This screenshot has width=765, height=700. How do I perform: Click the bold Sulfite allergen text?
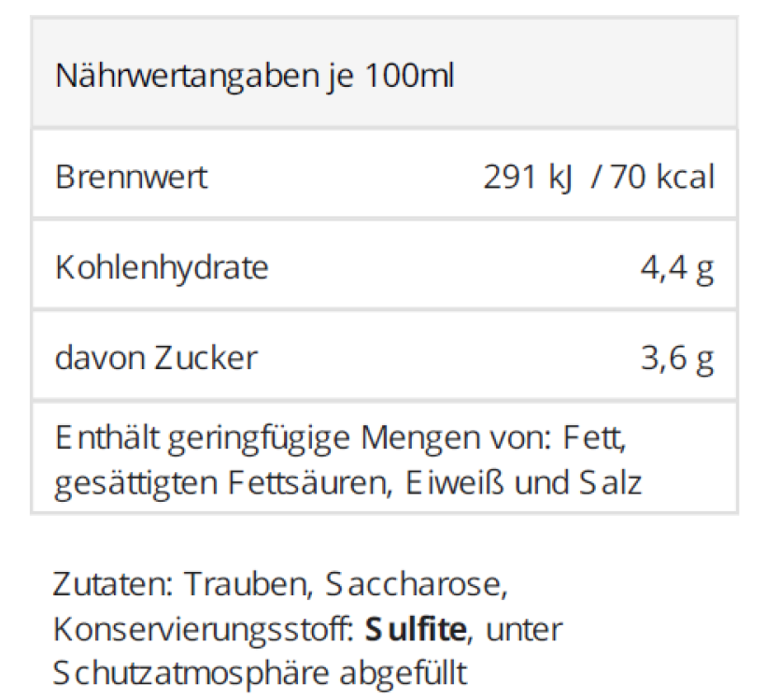point(415,629)
